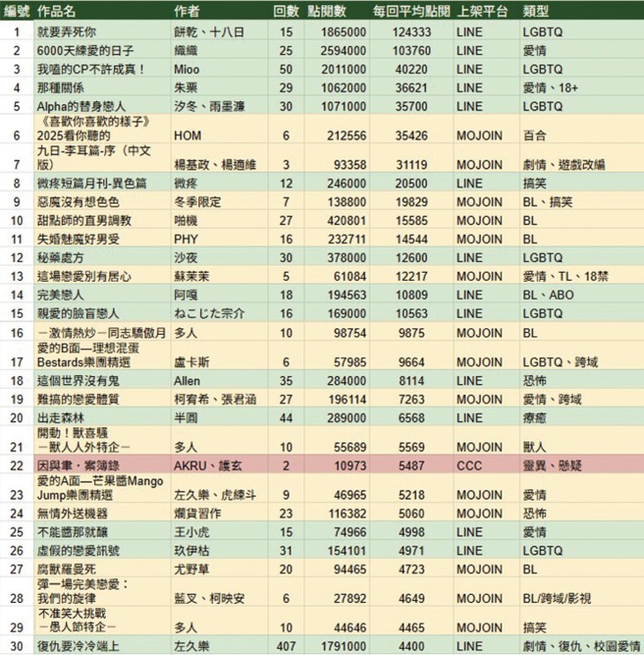
Task: Select genre cell 獸人
Action: (x=535, y=448)
